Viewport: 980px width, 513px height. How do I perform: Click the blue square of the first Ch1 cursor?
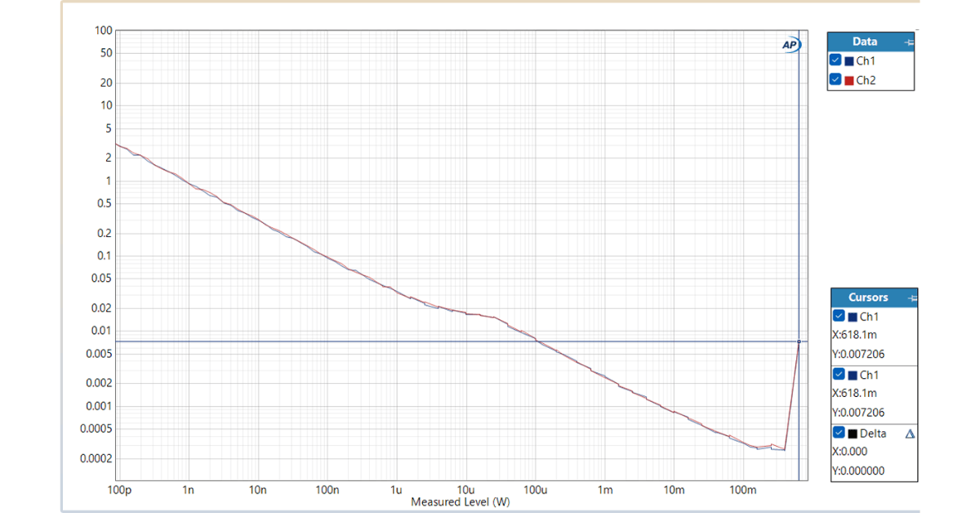[x=853, y=317]
